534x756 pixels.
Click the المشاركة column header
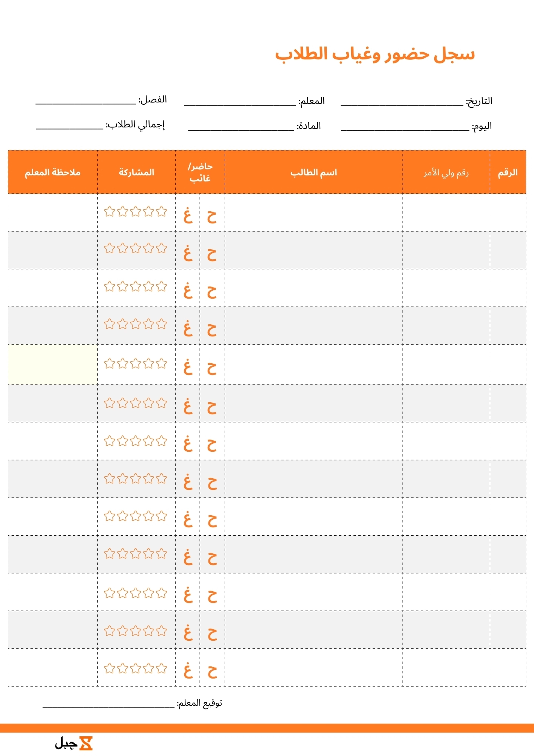[136, 172]
